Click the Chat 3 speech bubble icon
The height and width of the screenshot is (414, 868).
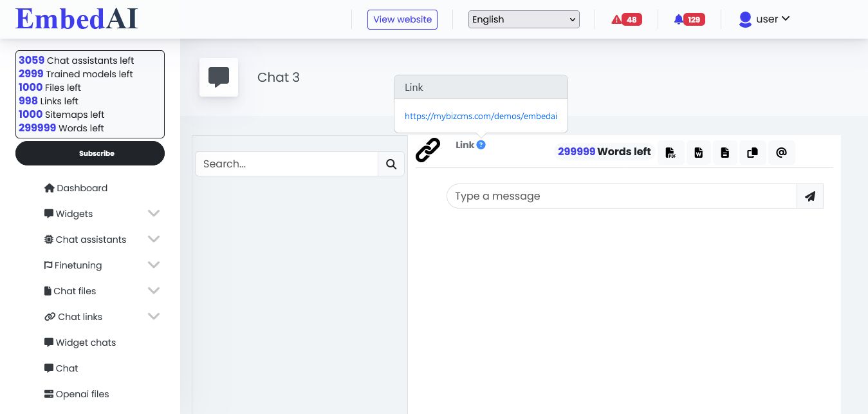tap(219, 77)
